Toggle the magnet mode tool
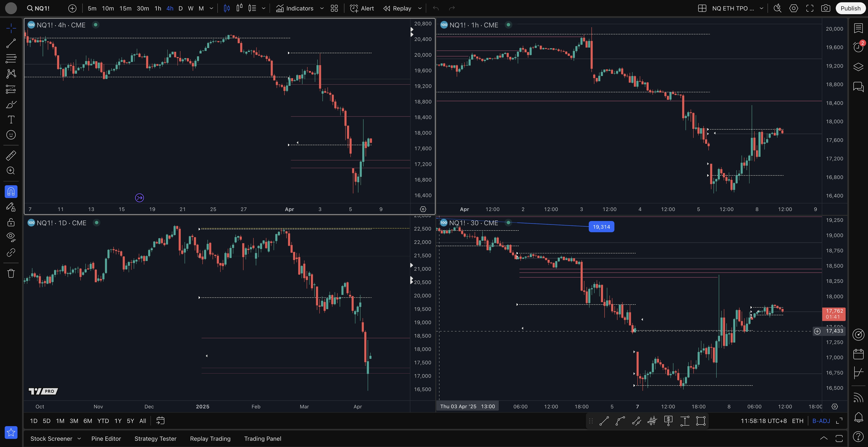The image size is (868, 447). [11, 192]
